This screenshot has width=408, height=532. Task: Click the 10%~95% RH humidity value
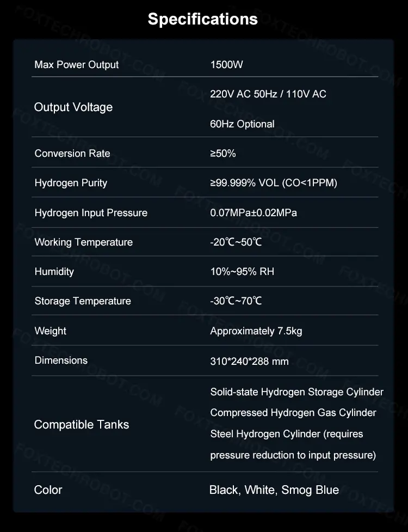[x=242, y=272]
